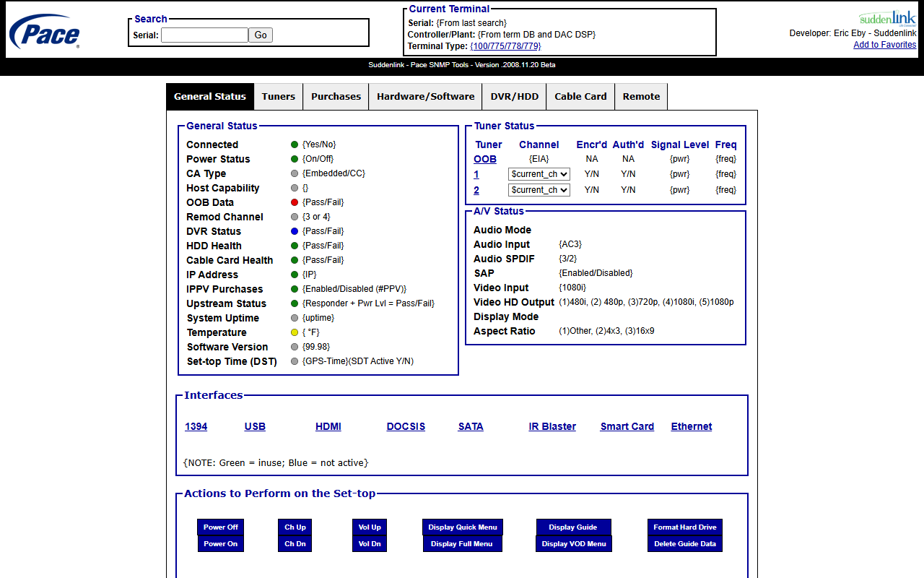This screenshot has height=578, width=924.
Task: Click the red OOB Data indicator
Action: pyautogui.click(x=295, y=202)
